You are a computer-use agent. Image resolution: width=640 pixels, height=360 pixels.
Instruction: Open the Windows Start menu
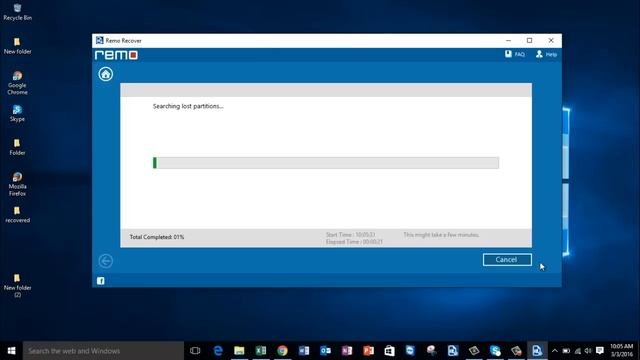(x=11, y=351)
